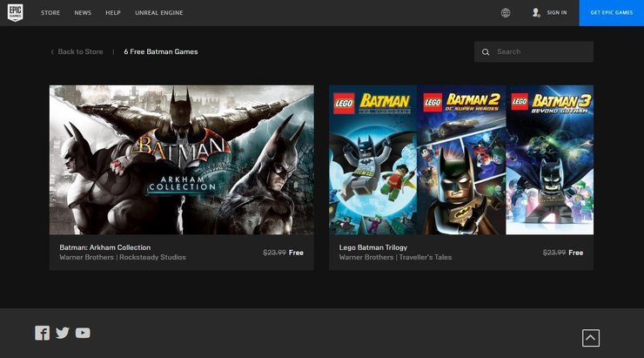Click the Arkham Collection Free price

click(296, 253)
